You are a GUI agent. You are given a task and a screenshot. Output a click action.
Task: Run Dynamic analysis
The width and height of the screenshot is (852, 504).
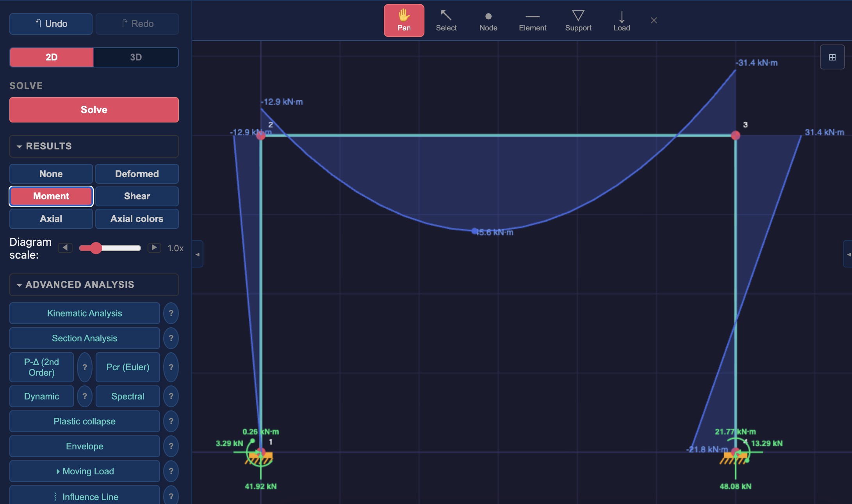[42, 396]
